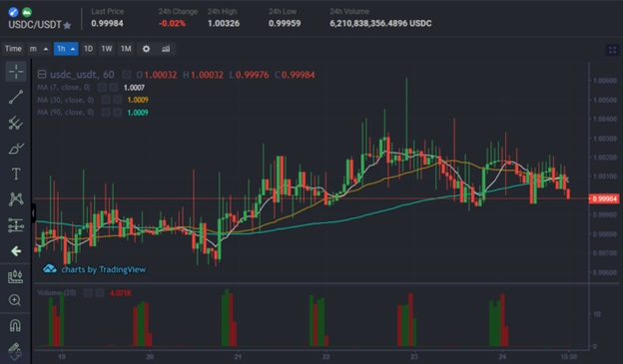Open the indicators menu icon

[166, 49]
